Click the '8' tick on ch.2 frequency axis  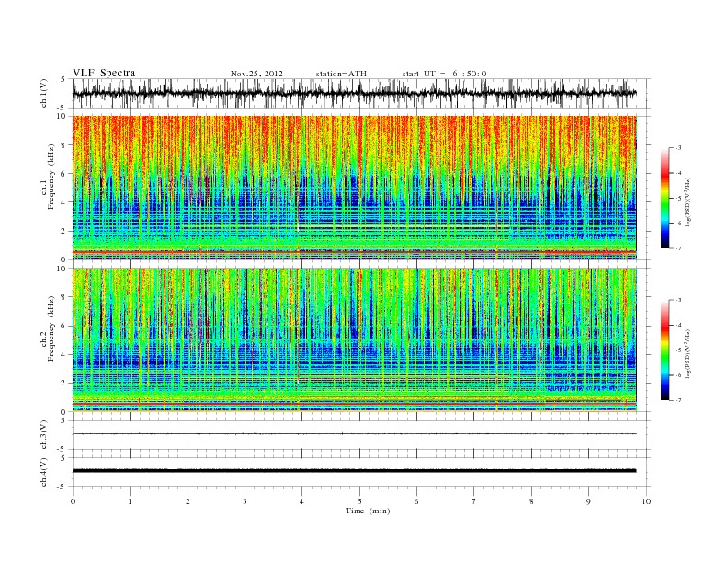[64, 297]
